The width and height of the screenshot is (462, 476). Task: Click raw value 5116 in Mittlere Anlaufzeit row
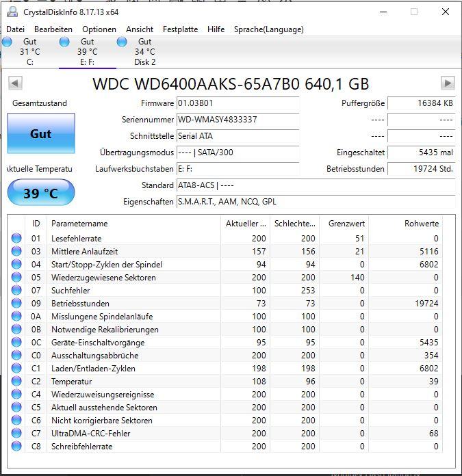[429, 252]
